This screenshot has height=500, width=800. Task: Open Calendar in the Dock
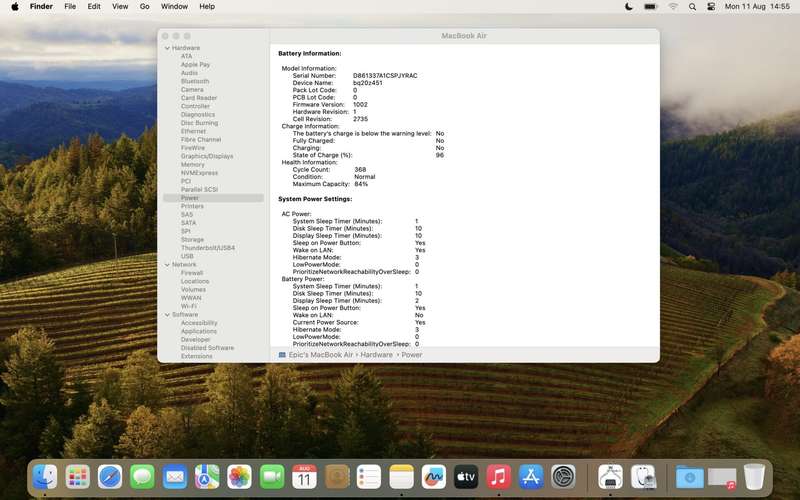point(304,477)
